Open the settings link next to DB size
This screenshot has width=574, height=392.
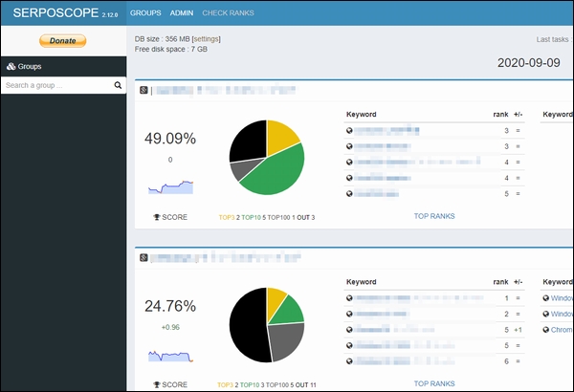[x=207, y=39]
